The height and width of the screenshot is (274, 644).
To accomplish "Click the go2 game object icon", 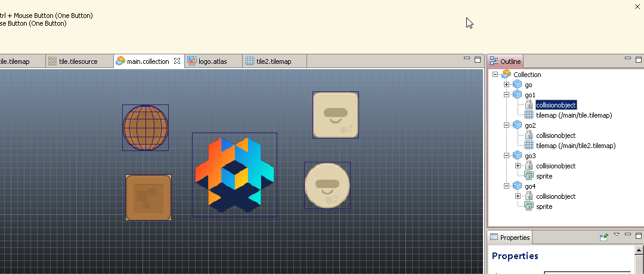I will coord(517,125).
